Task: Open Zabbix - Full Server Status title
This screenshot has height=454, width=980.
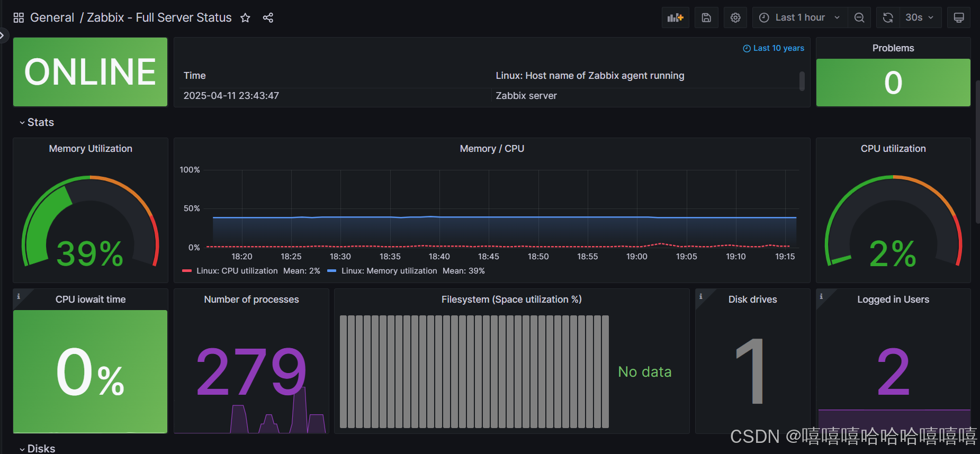Action: [159, 17]
